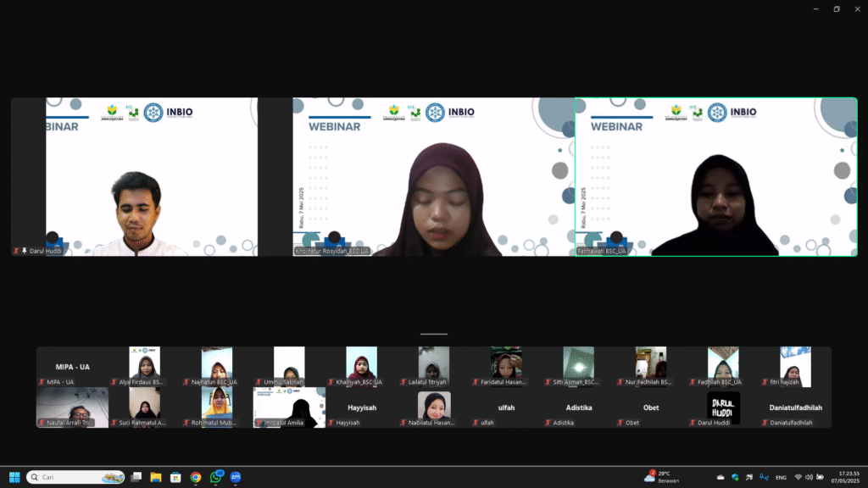Open the clipboard/media icon near the system tray
Viewport: 868px width, 488px height.
pos(748,477)
